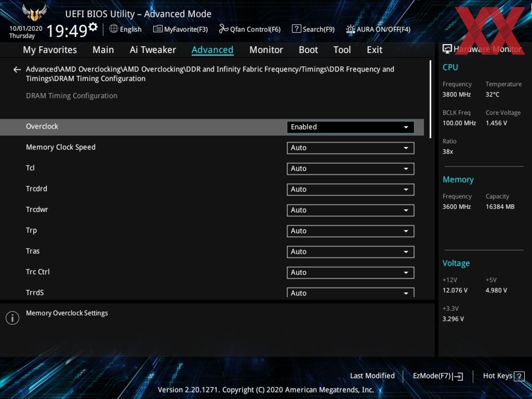
Task: Click the Memory Overclock Settings help text
Action: (67, 313)
